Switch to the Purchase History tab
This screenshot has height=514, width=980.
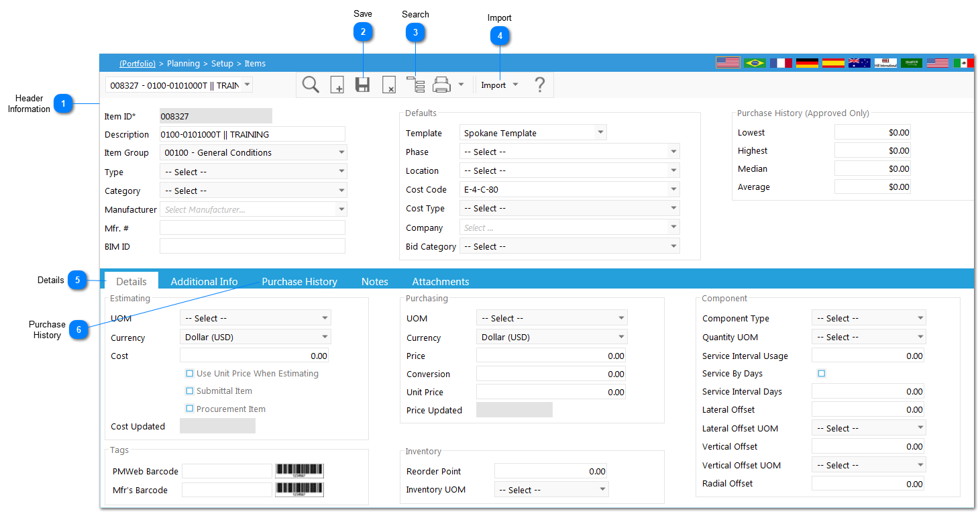(299, 281)
